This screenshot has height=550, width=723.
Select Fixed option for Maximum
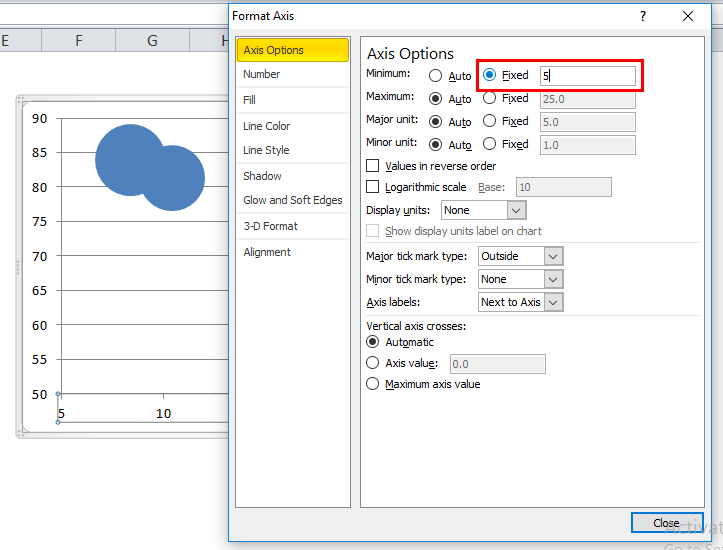pyautogui.click(x=489, y=98)
